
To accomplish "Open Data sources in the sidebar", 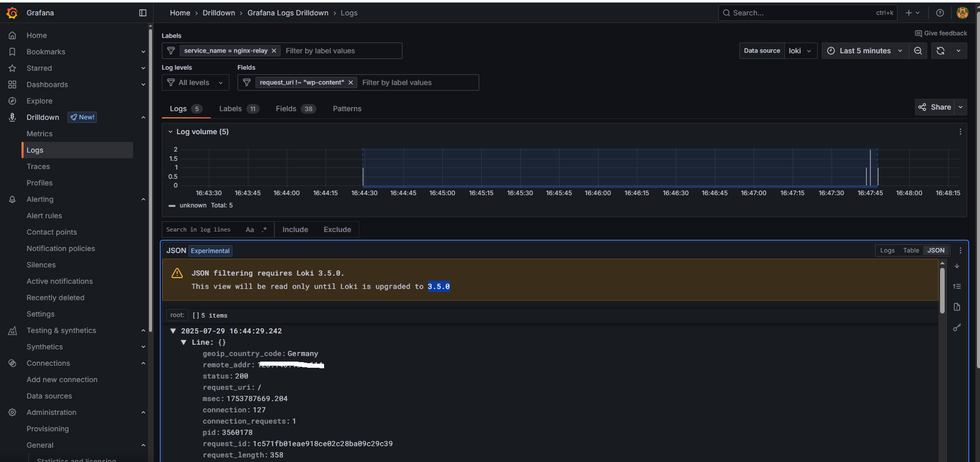I will pos(49,396).
